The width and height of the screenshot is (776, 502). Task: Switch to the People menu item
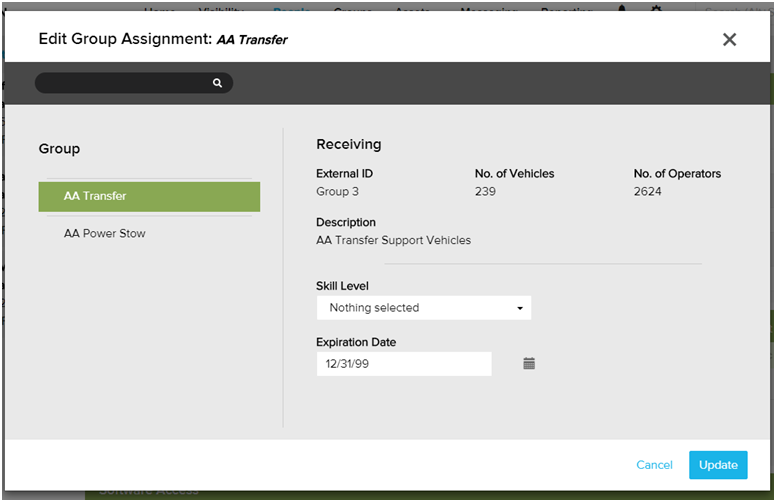pos(291,10)
